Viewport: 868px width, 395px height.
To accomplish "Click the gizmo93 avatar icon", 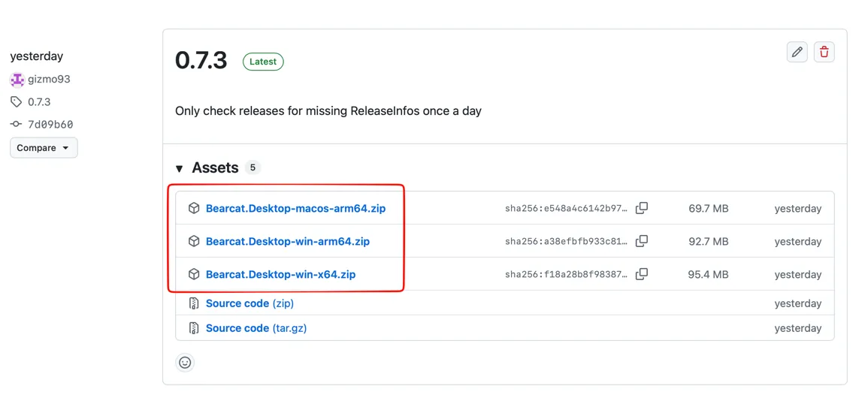I will coord(17,79).
